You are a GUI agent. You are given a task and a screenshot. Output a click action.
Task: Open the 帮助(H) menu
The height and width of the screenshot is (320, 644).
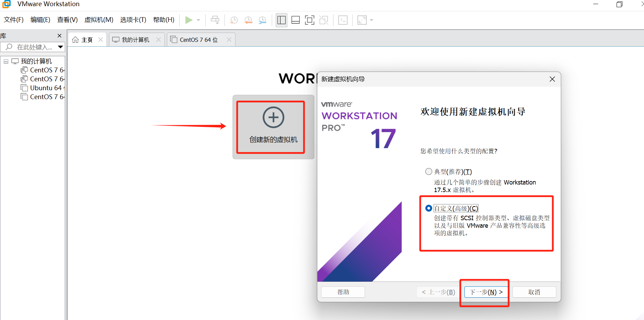tap(164, 20)
